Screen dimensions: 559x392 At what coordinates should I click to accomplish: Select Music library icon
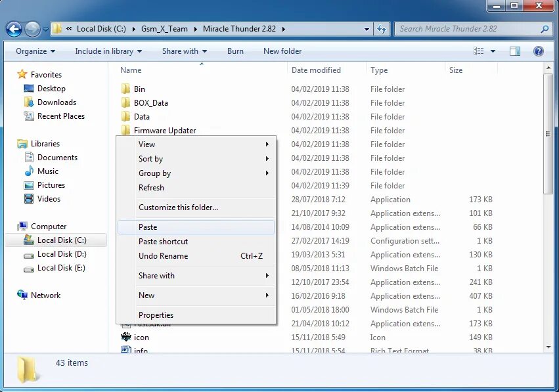[29, 171]
